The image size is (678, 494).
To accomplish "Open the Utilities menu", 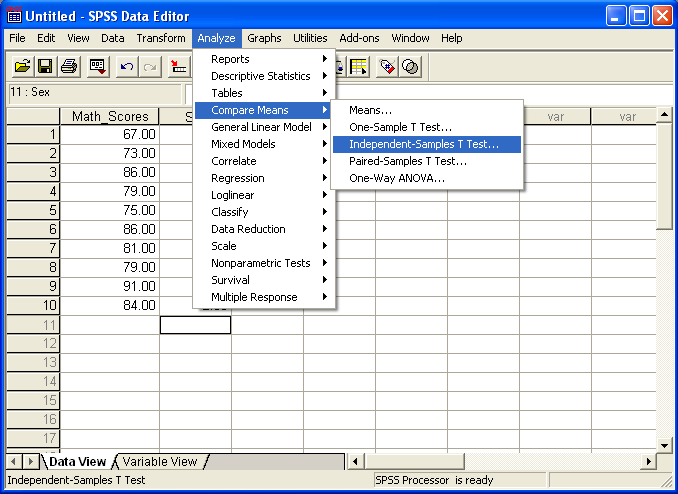I will pos(310,38).
